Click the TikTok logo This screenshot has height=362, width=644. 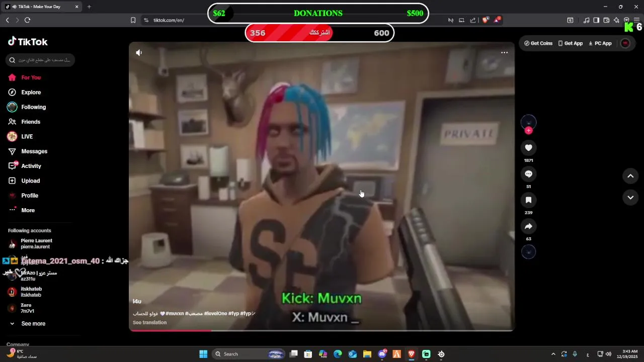click(28, 42)
